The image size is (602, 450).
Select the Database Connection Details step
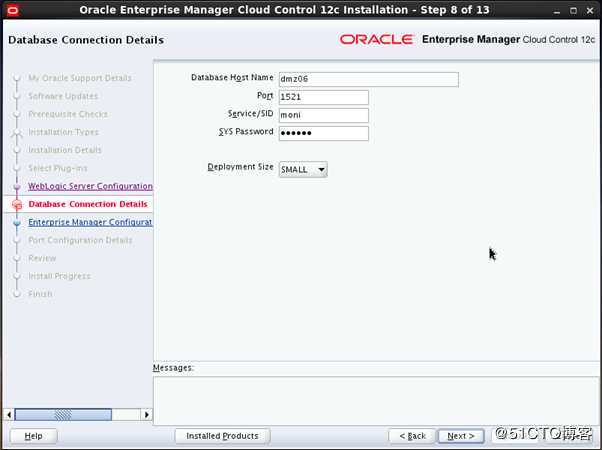pyautogui.click(x=88, y=204)
